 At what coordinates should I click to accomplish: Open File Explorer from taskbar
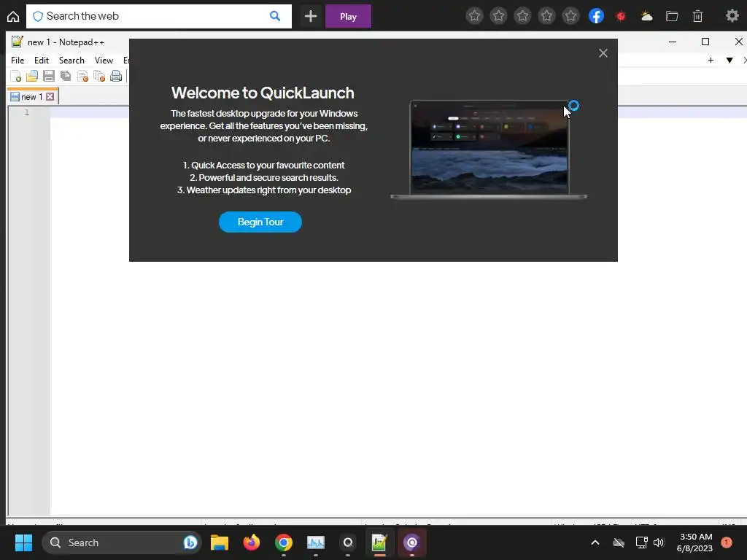click(x=220, y=542)
